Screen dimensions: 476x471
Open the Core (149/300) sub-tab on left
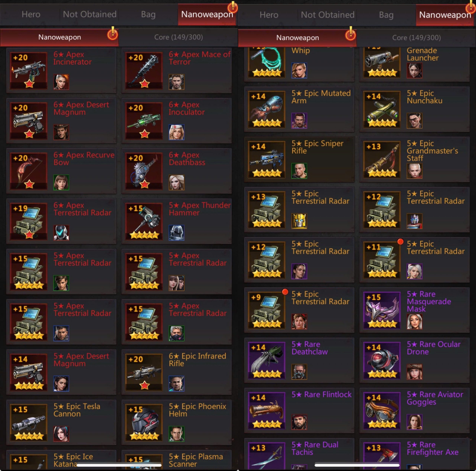pyautogui.click(x=178, y=37)
